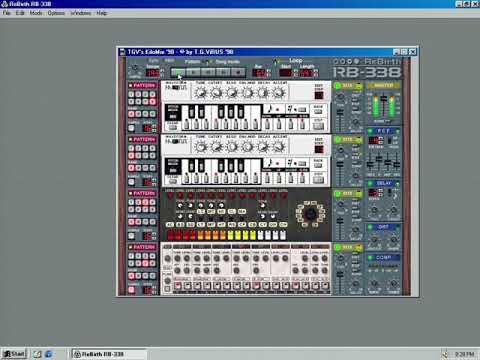Click the Windows Start button

14,354
